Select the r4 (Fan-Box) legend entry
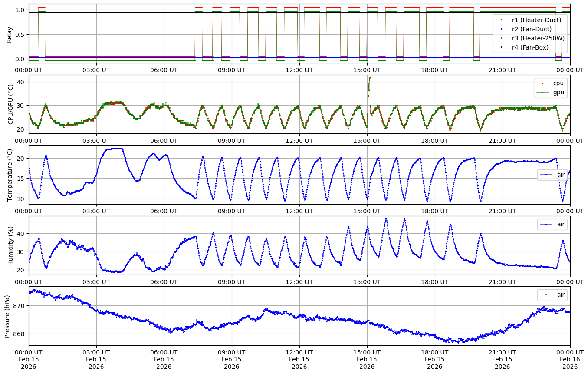This screenshot has height=374, width=588. click(x=530, y=47)
